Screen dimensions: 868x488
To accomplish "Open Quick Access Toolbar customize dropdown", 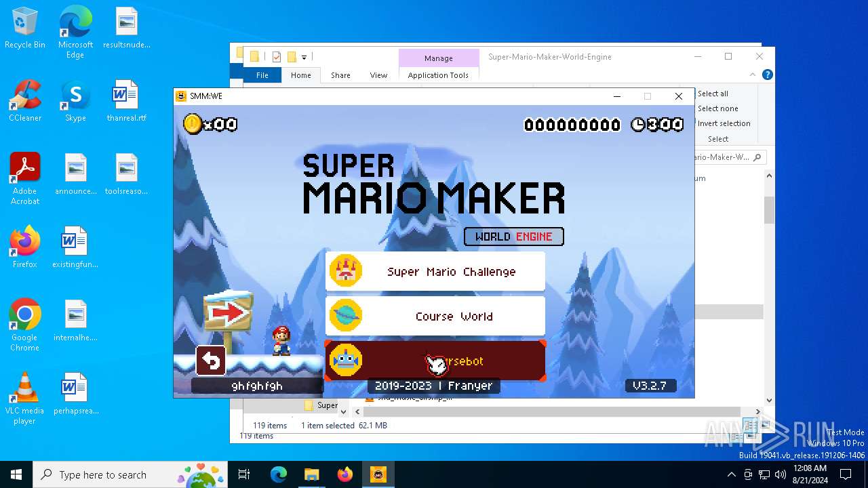I will point(304,57).
